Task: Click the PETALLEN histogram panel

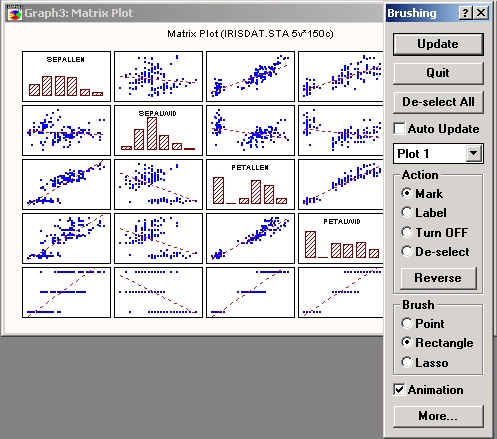Action: click(x=250, y=184)
